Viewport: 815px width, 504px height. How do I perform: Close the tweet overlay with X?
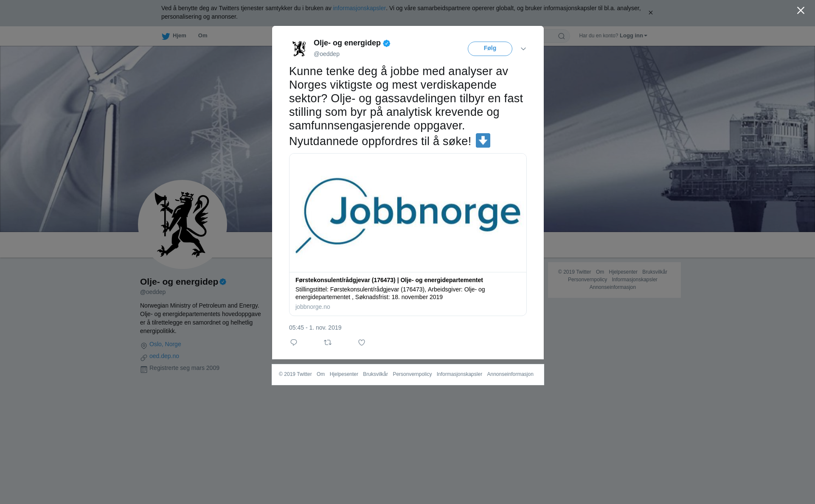click(801, 11)
